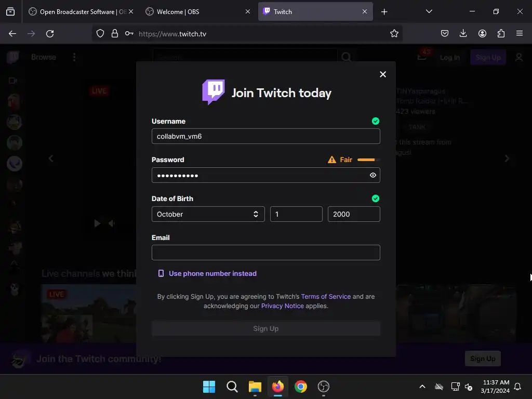
Task: Open OBS Studio from taskbar
Action: [324, 387]
